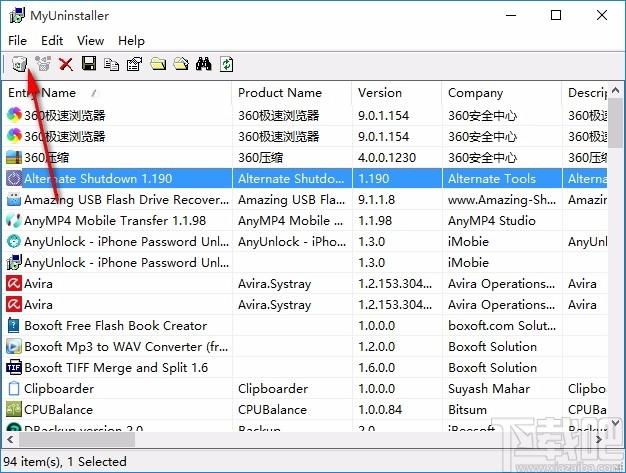626x473 pixels.
Task: Click the Alternate Shutdown 1.190 row icon
Action: pos(14,178)
